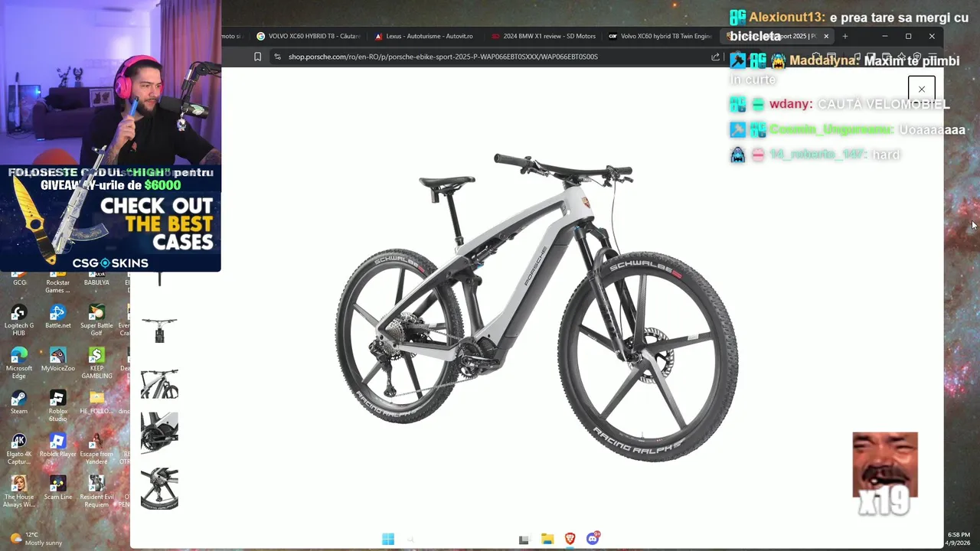
Task: Click the site settings icon beside URL
Action: coord(277,57)
